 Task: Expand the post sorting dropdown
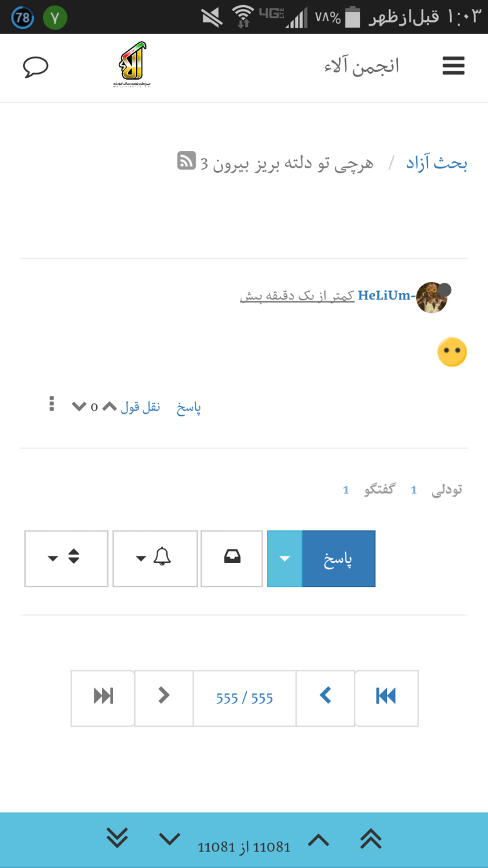(x=65, y=558)
